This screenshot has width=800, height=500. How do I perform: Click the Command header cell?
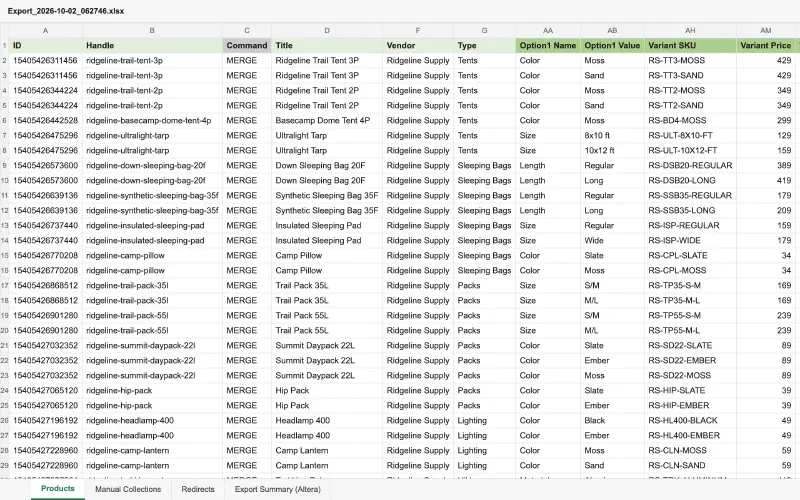[x=247, y=45]
